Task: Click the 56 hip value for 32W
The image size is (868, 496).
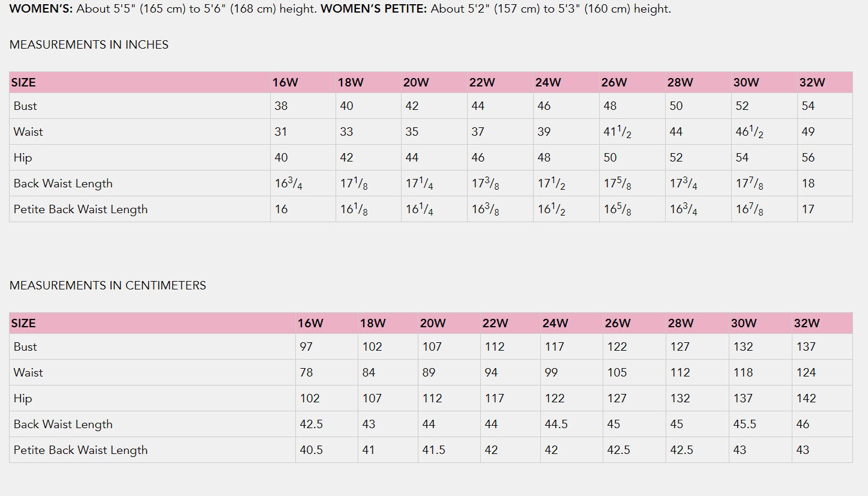Action: (x=808, y=158)
